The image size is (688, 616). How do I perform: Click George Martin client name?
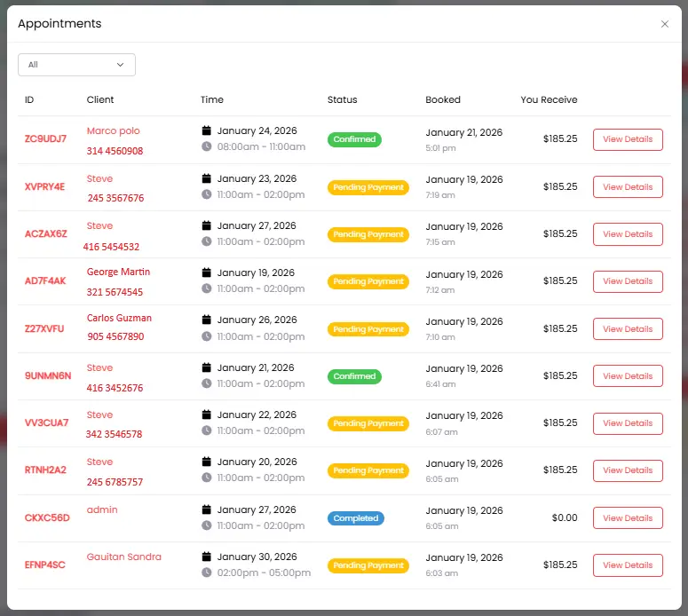tap(118, 272)
